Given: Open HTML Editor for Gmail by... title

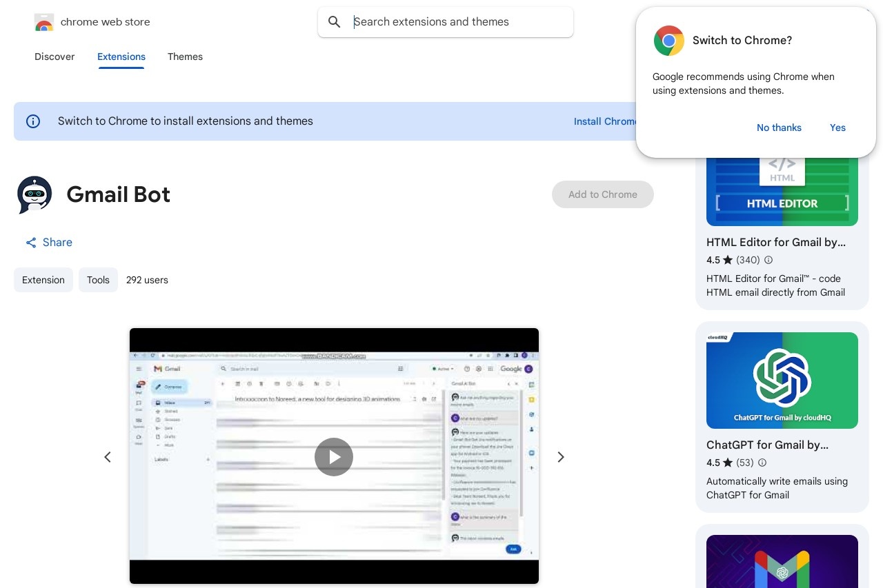Looking at the screenshot, I should [x=776, y=242].
